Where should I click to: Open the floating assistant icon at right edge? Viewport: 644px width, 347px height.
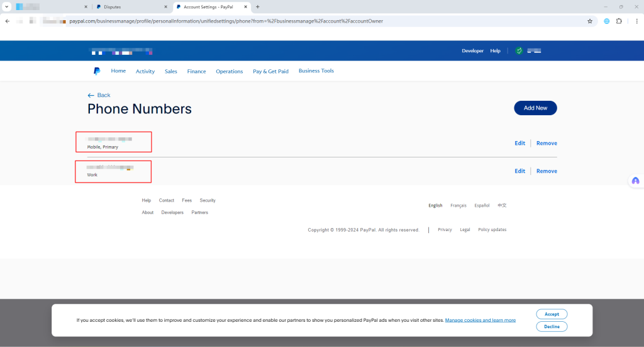tap(635, 181)
